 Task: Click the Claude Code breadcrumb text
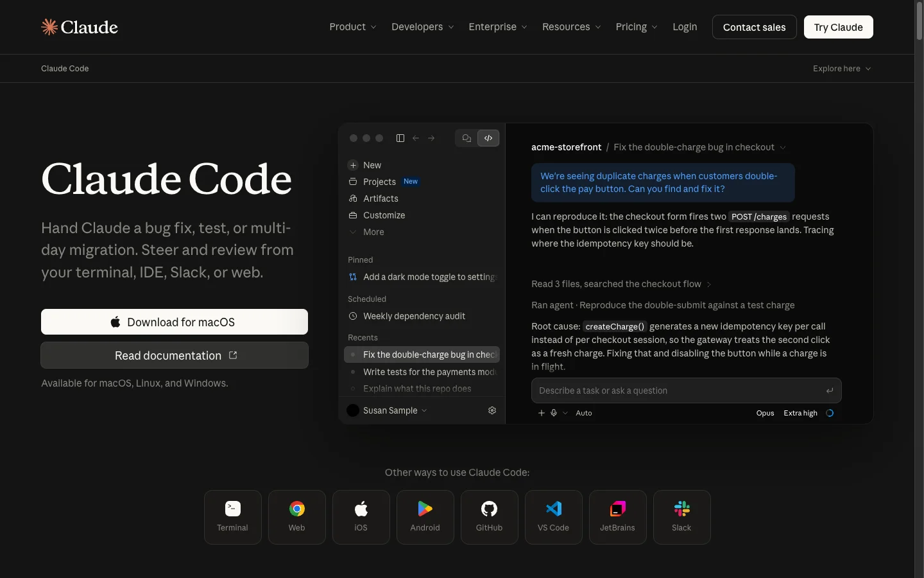pos(65,69)
